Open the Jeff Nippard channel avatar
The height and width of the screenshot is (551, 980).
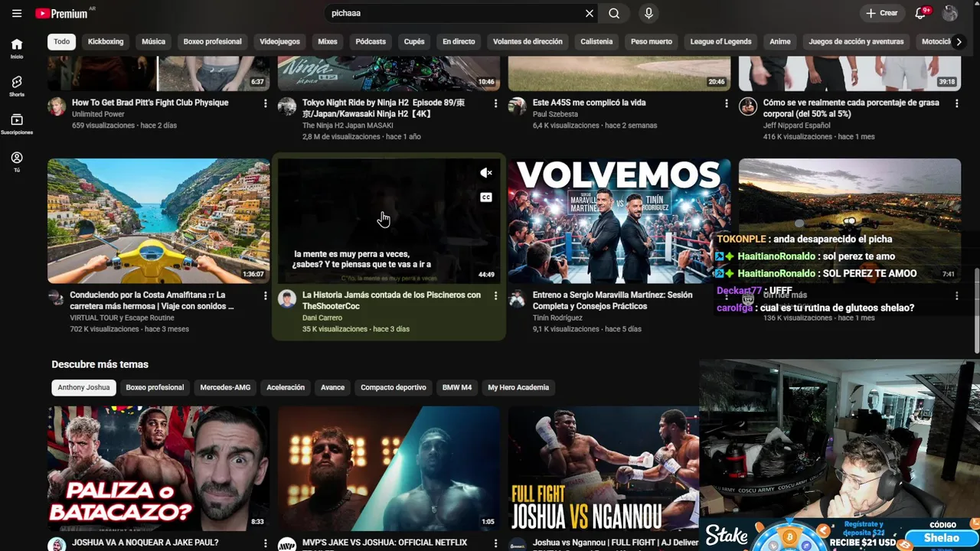point(748,106)
